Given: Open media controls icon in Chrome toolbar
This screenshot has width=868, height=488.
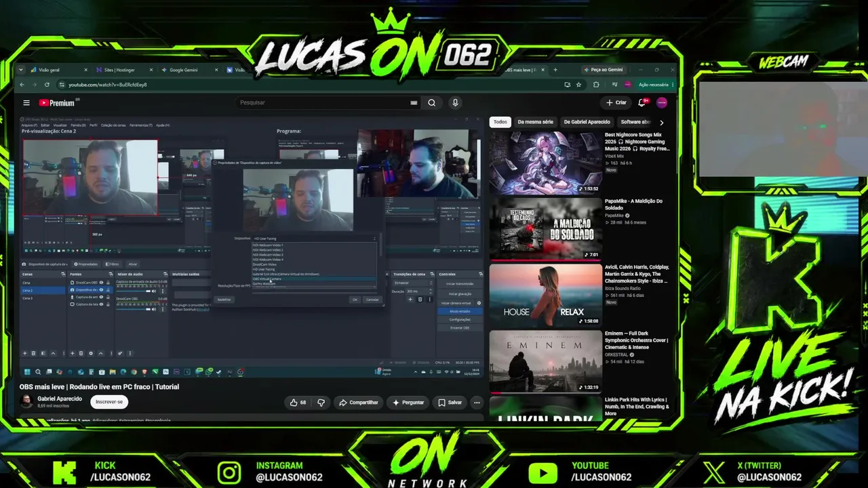Looking at the screenshot, I should pos(614,85).
